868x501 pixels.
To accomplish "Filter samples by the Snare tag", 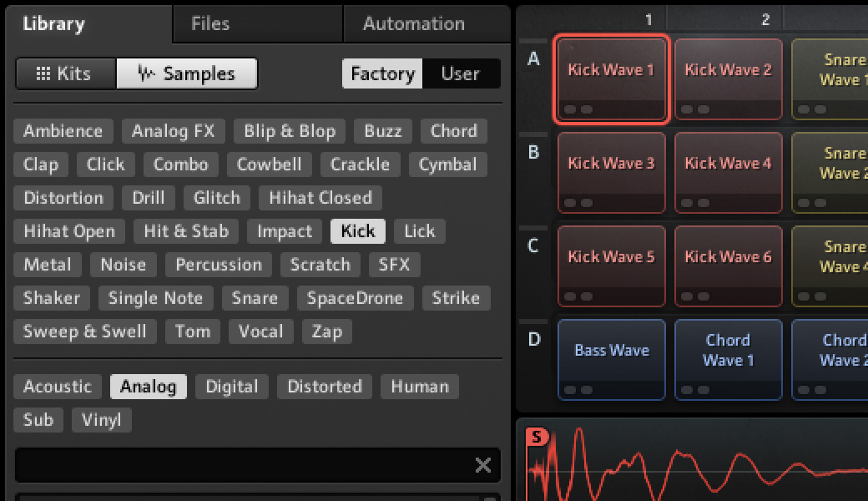I will tap(255, 298).
